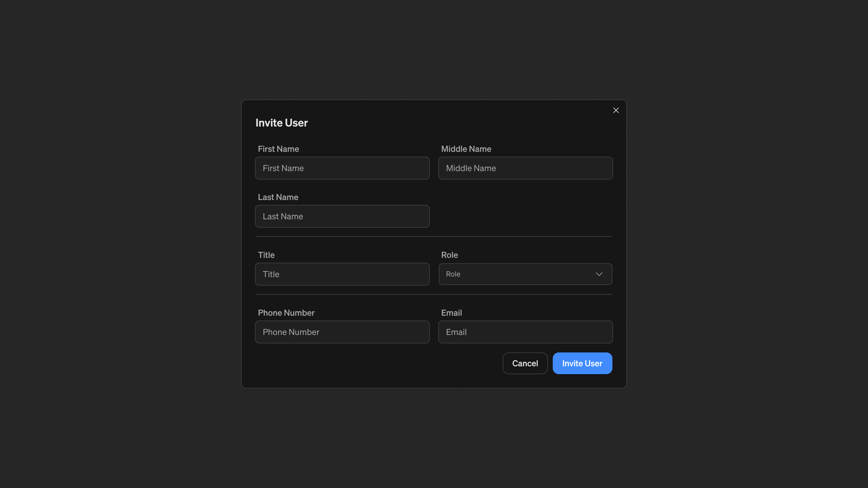The height and width of the screenshot is (488, 868).
Task: Click the Title input field
Action: tap(342, 274)
